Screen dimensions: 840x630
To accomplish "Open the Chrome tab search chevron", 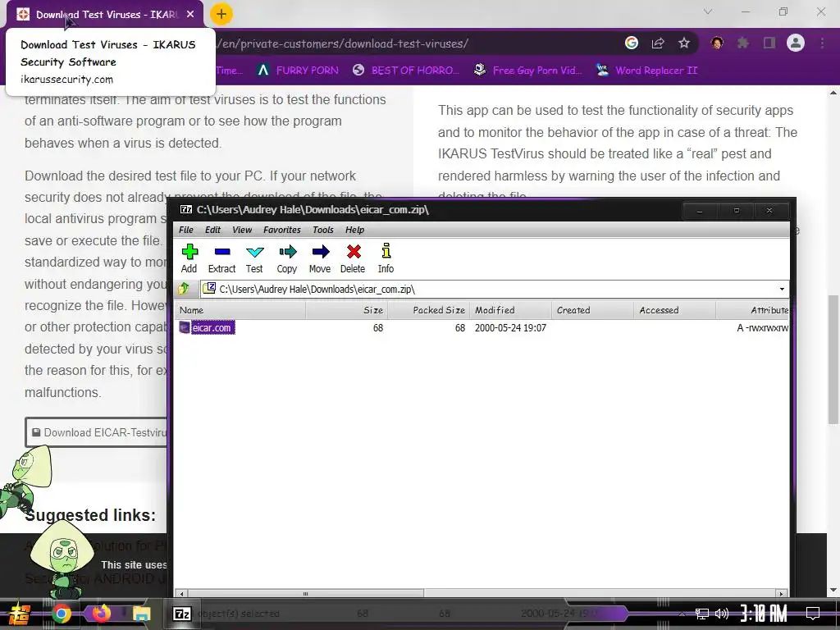I will pos(708,11).
